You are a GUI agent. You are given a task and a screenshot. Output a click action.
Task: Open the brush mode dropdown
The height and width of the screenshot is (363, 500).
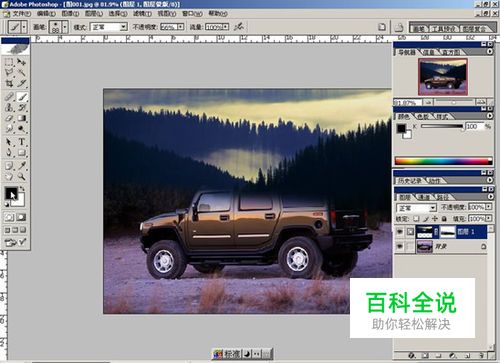pyautogui.click(x=109, y=27)
